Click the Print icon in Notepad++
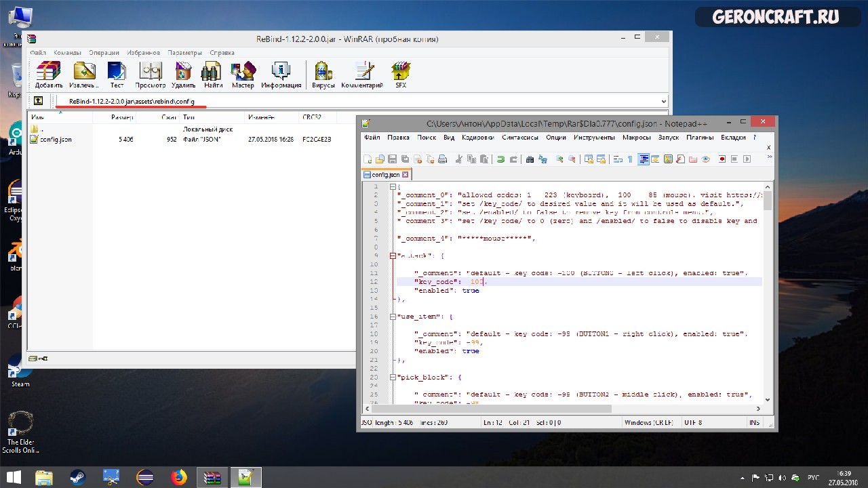Image resolution: width=868 pixels, height=488 pixels. click(442, 159)
